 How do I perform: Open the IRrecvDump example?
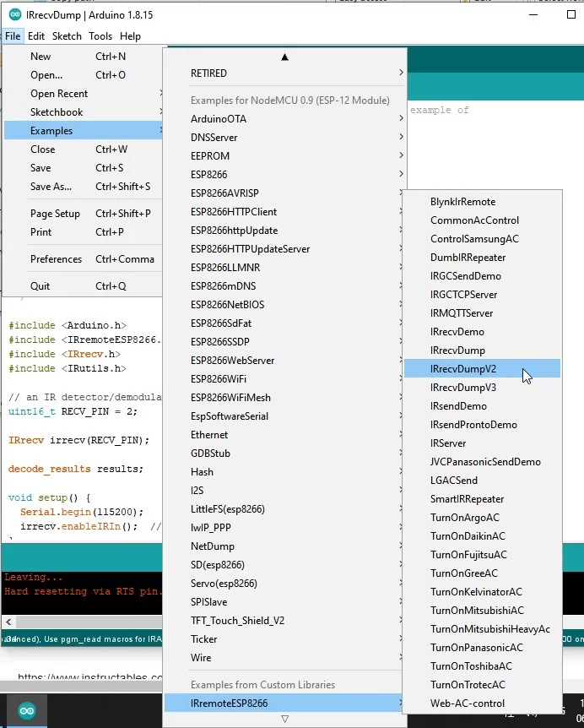pyautogui.click(x=483, y=350)
